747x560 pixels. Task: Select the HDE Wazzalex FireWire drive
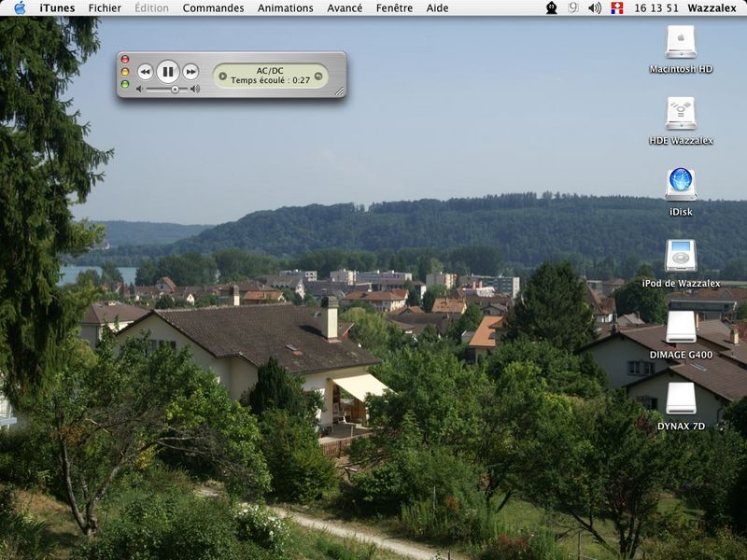pos(681,113)
